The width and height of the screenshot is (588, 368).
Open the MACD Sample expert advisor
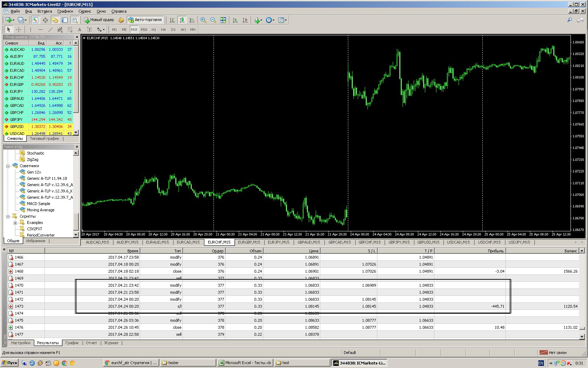38,204
